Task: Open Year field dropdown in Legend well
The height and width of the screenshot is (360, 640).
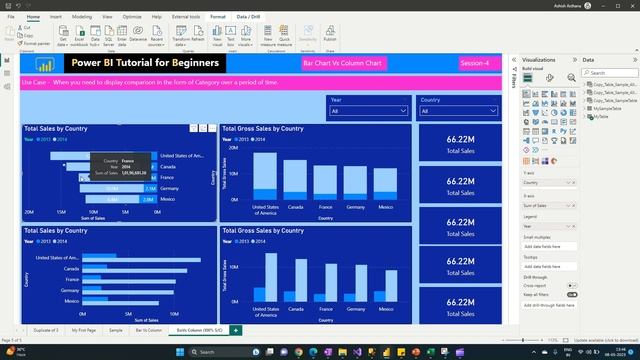Action: pyautogui.click(x=568, y=227)
